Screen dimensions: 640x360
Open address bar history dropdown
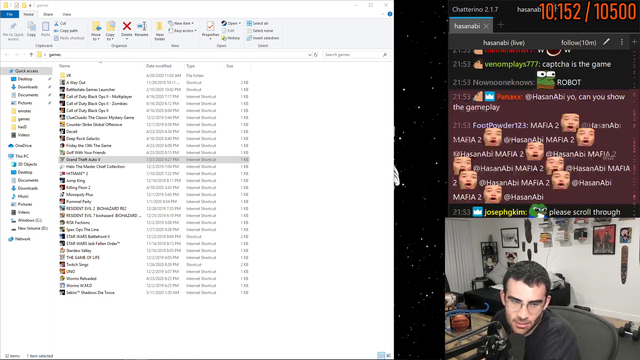click(309, 55)
